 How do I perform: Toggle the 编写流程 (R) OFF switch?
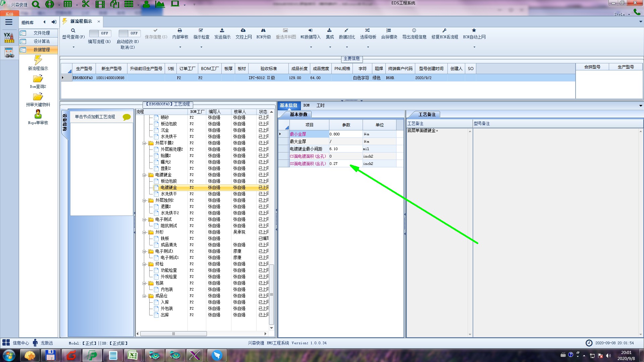tap(100, 33)
